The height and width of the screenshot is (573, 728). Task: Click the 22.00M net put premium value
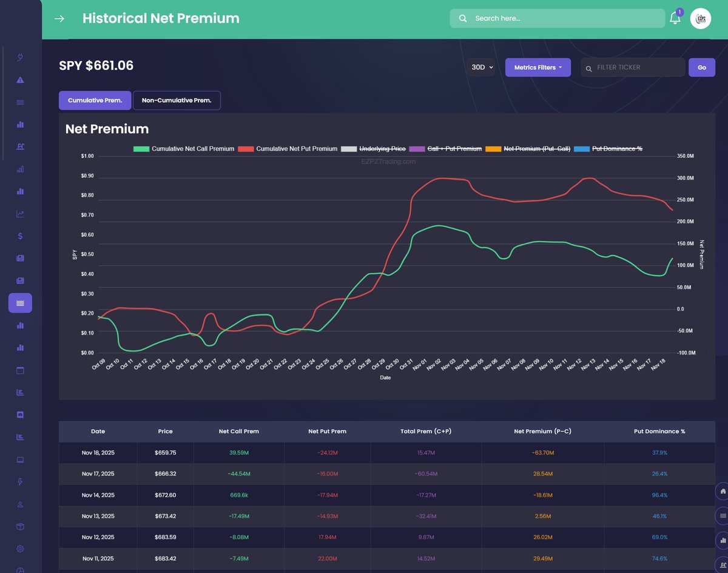[x=328, y=558]
